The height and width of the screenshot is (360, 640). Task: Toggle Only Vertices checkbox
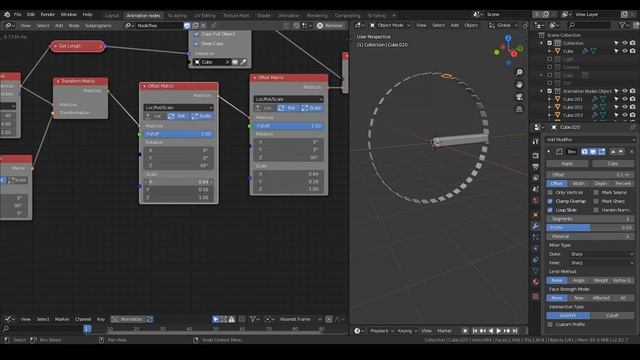(x=550, y=192)
